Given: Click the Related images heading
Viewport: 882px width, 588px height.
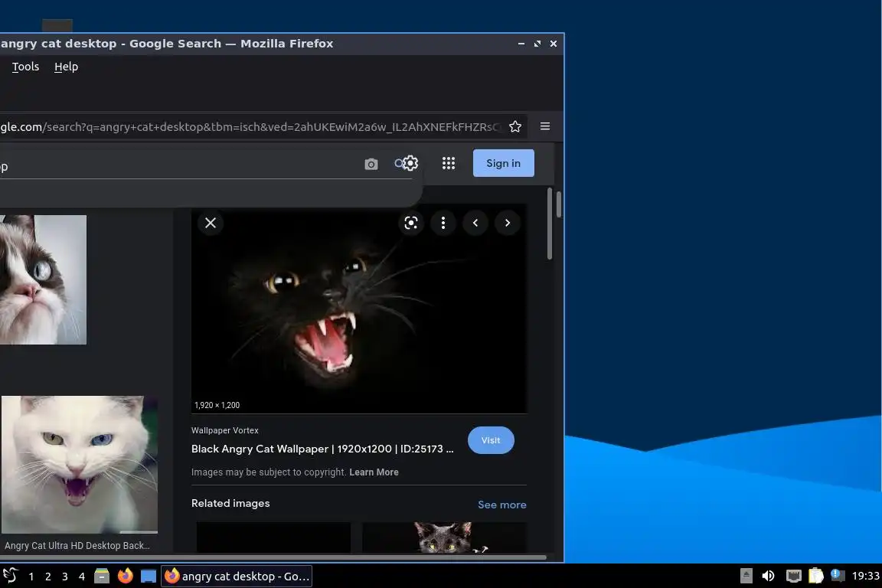Looking at the screenshot, I should click(230, 504).
